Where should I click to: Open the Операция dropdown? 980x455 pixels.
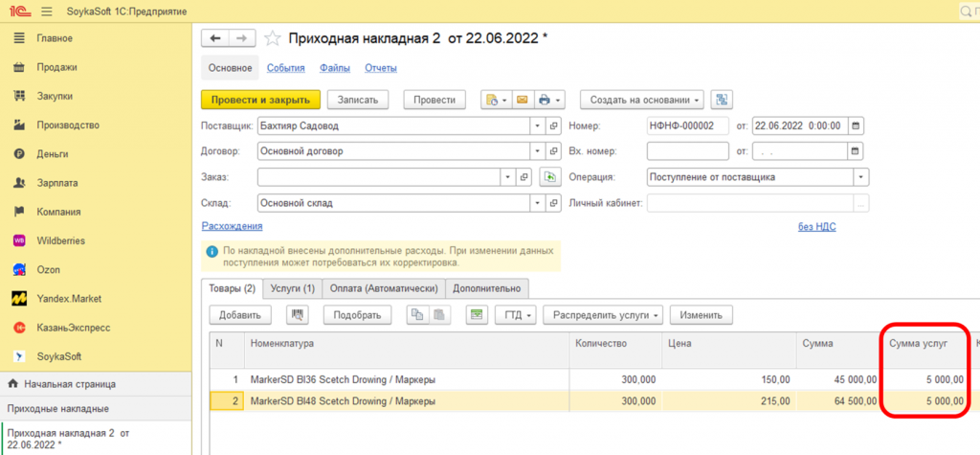coord(861,177)
